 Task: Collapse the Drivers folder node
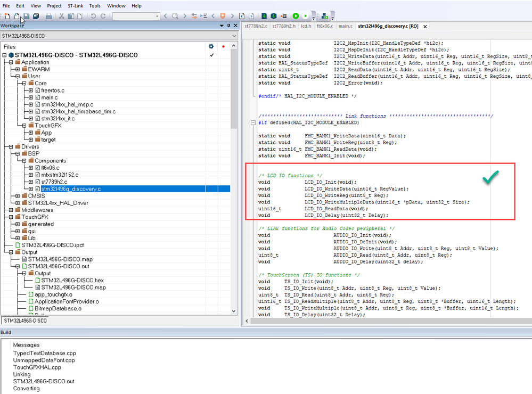(x=11, y=146)
